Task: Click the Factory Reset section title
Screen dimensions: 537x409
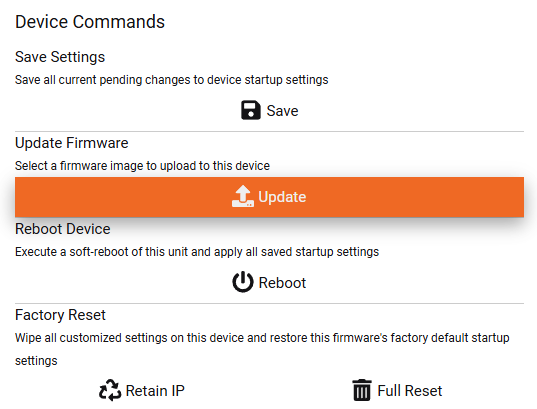Action: pos(60,315)
